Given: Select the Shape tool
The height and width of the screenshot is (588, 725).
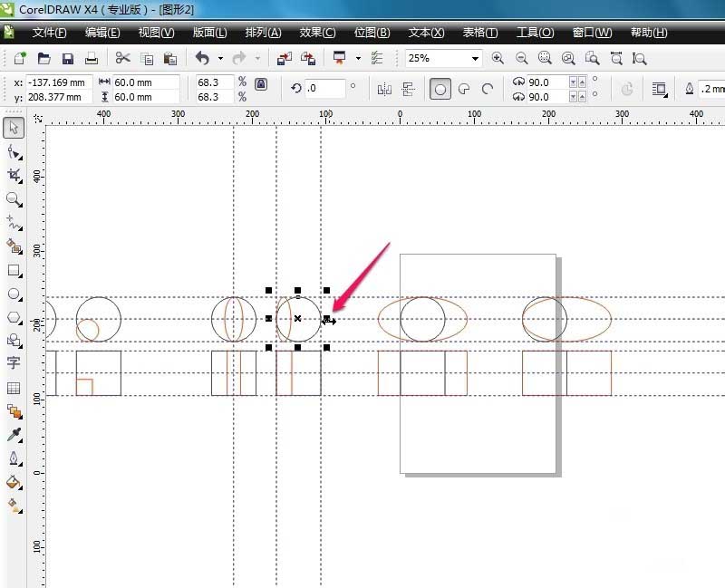Looking at the screenshot, I should click(13, 151).
